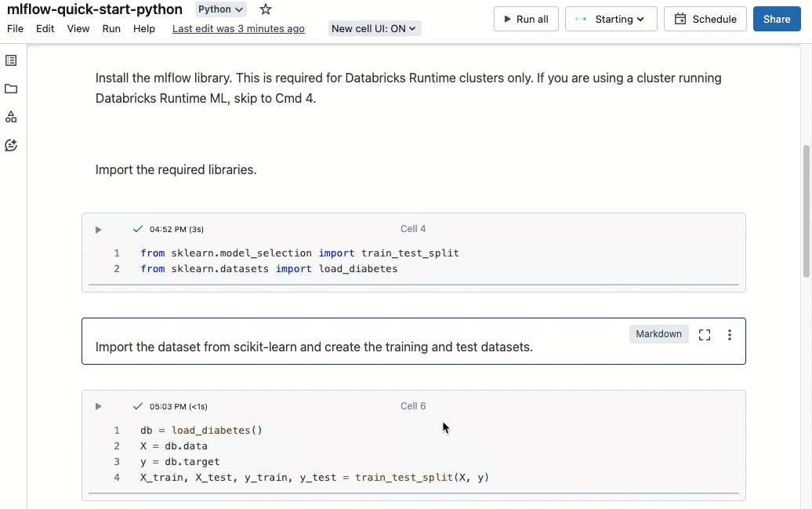Open table of contents sidebar icon
This screenshot has width=812, height=509.
[x=11, y=60]
